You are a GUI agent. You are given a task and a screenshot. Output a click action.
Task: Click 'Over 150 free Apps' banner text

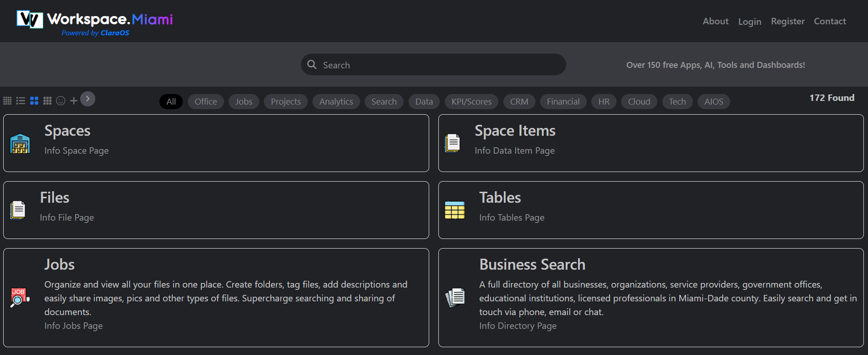point(715,65)
